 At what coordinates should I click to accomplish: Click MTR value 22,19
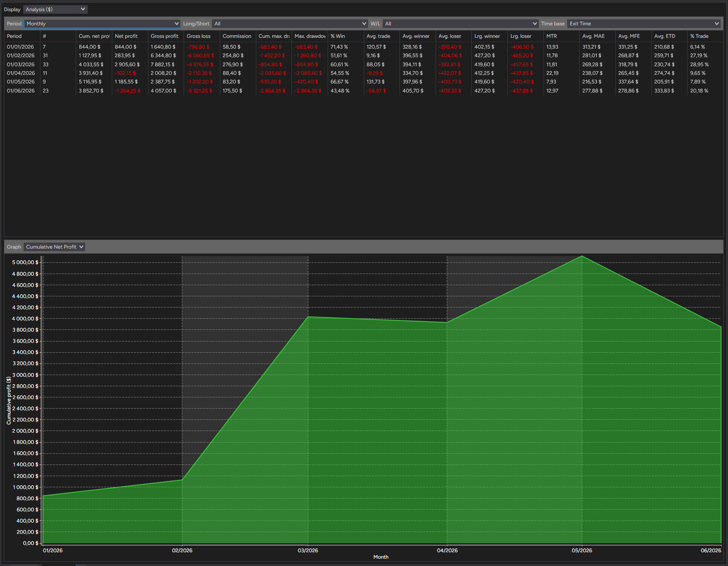tap(552, 73)
